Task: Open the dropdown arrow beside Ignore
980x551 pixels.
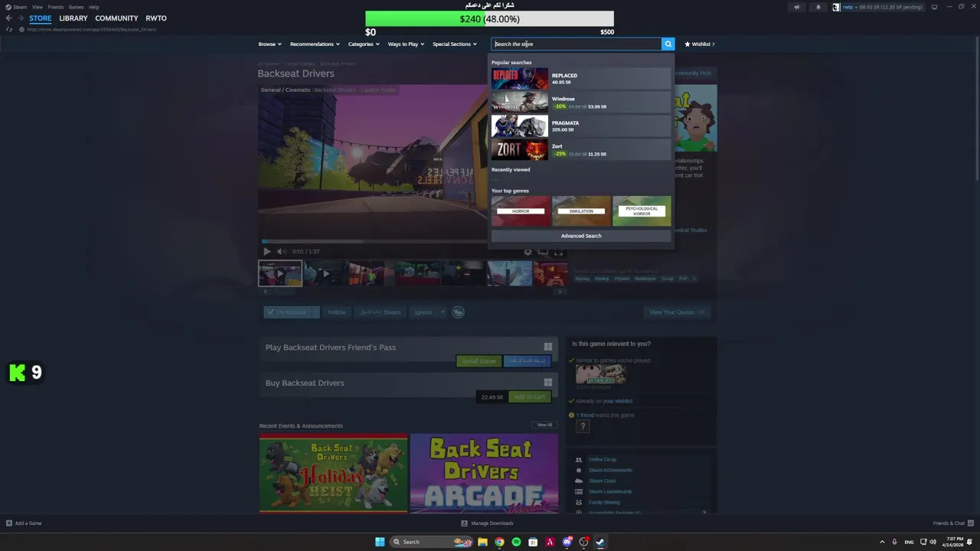Action: click(442, 312)
